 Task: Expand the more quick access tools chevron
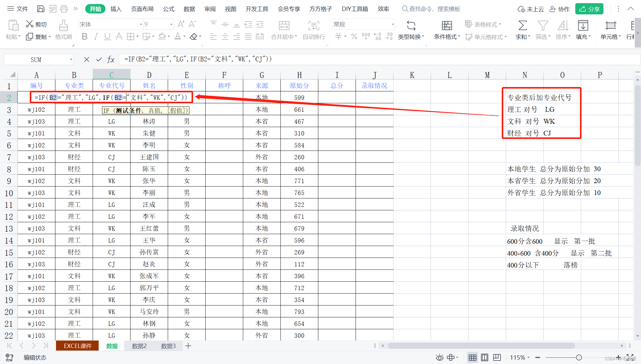click(x=75, y=9)
